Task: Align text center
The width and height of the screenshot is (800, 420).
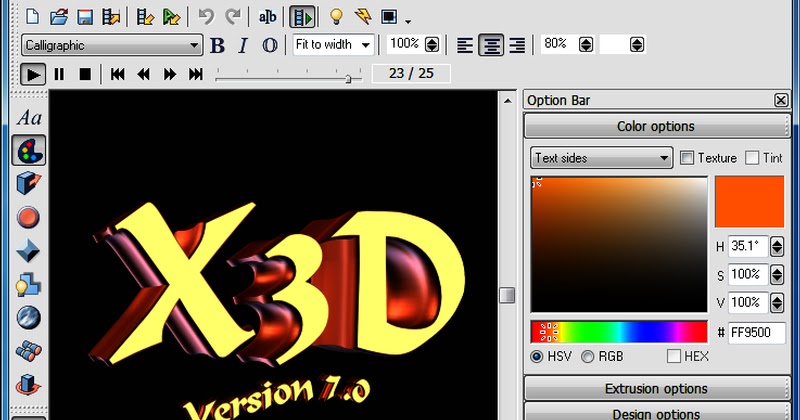Action: [x=491, y=45]
